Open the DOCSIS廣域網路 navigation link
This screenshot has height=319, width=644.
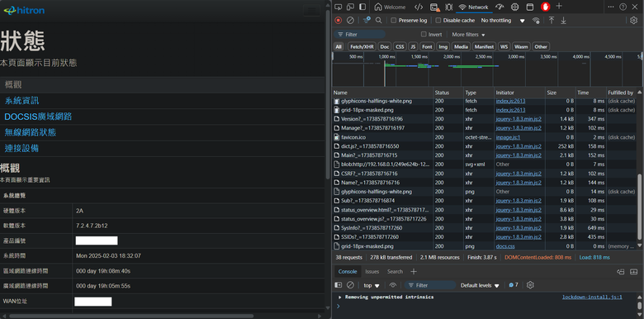point(38,117)
